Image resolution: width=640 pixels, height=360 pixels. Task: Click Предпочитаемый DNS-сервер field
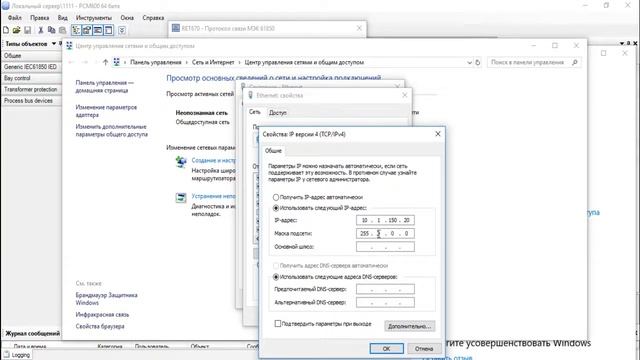click(385, 289)
